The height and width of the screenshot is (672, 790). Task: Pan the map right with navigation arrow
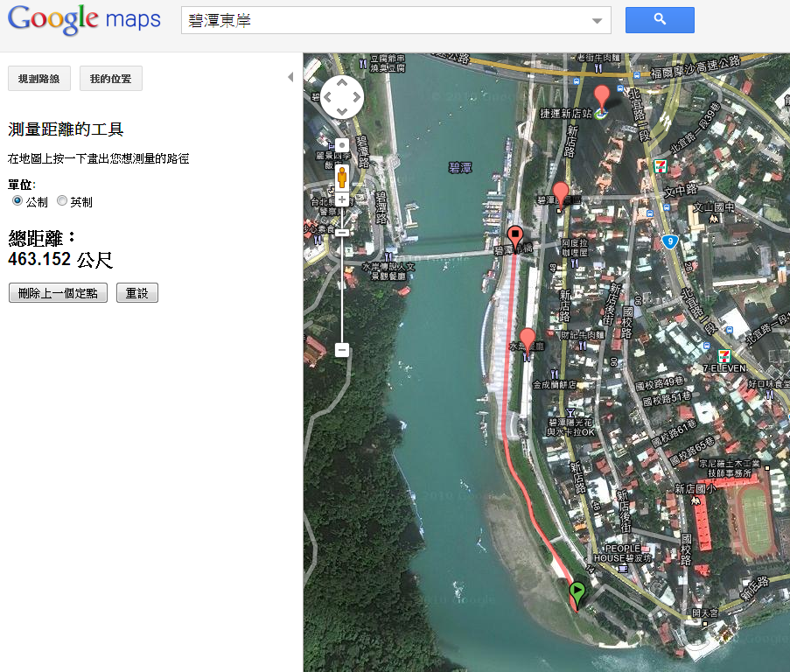click(356, 97)
